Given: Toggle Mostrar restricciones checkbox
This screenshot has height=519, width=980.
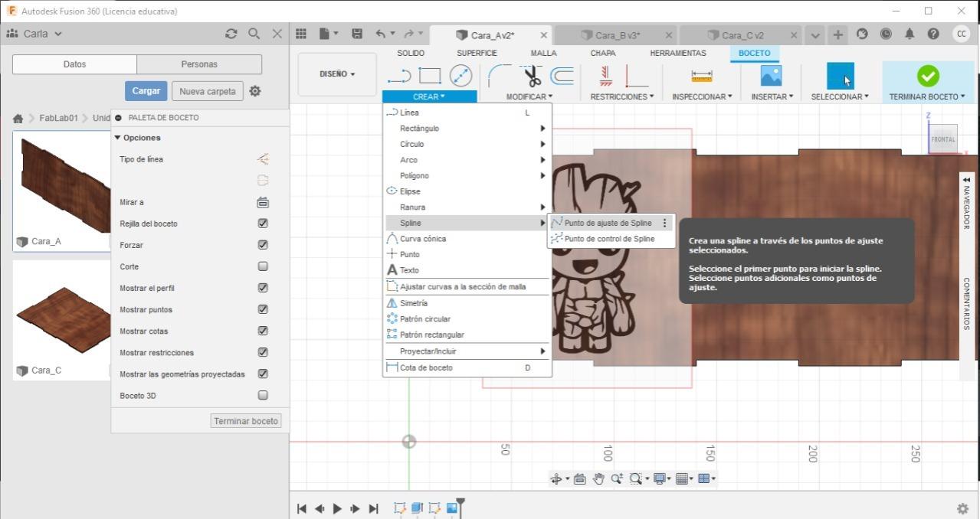Looking at the screenshot, I should [x=263, y=352].
